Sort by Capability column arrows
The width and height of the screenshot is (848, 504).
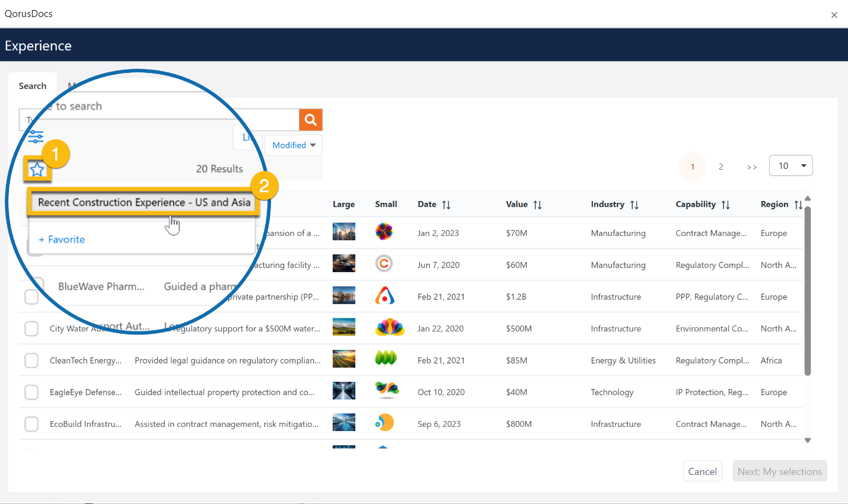725,205
